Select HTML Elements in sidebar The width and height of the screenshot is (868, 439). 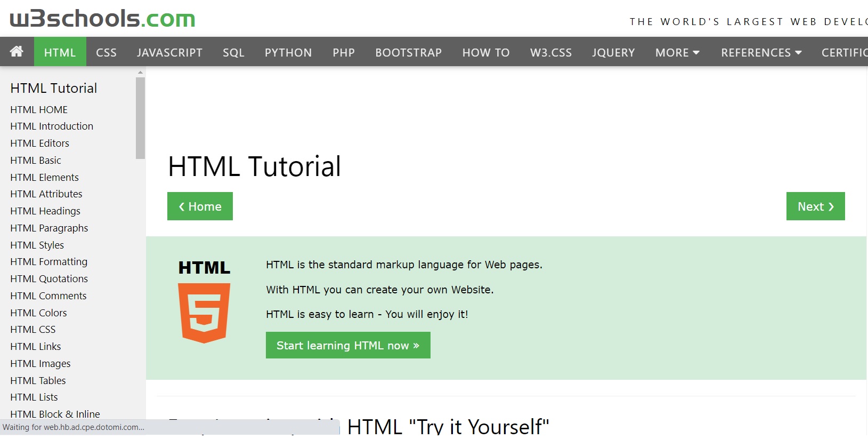44,177
